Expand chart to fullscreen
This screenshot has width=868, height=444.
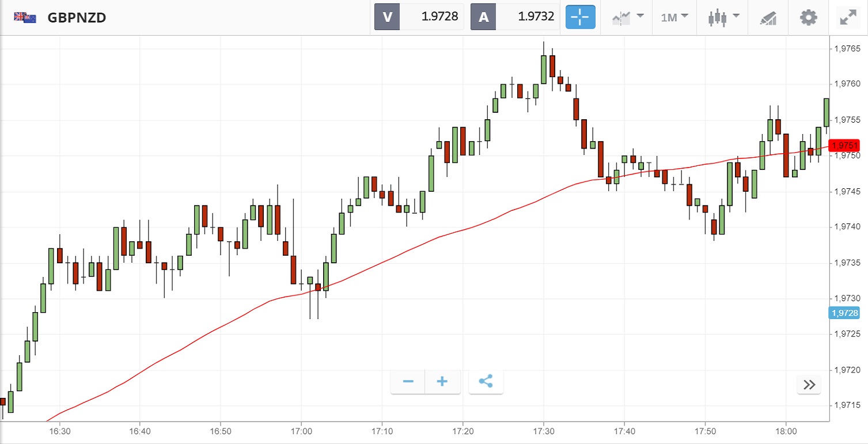point(848,17)
